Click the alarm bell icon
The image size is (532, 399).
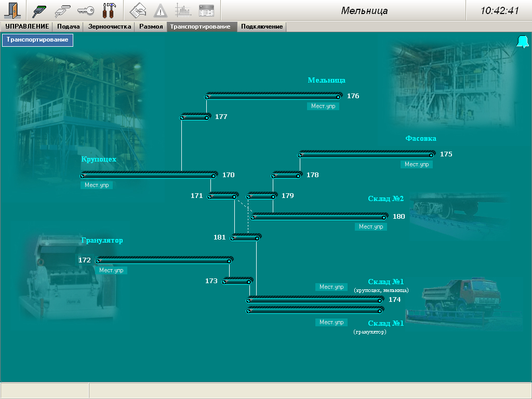(522, 42)
